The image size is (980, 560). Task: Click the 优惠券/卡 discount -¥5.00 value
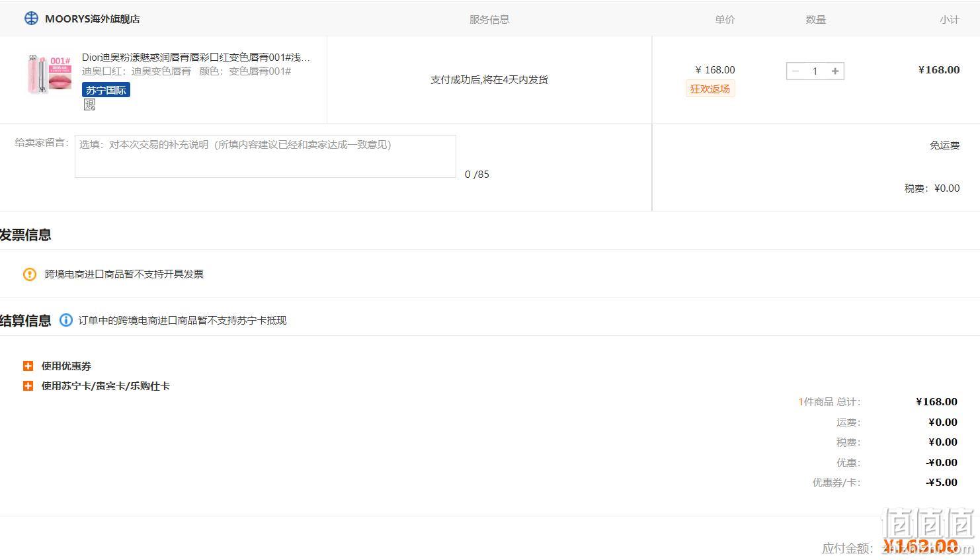tap(942, 483)
